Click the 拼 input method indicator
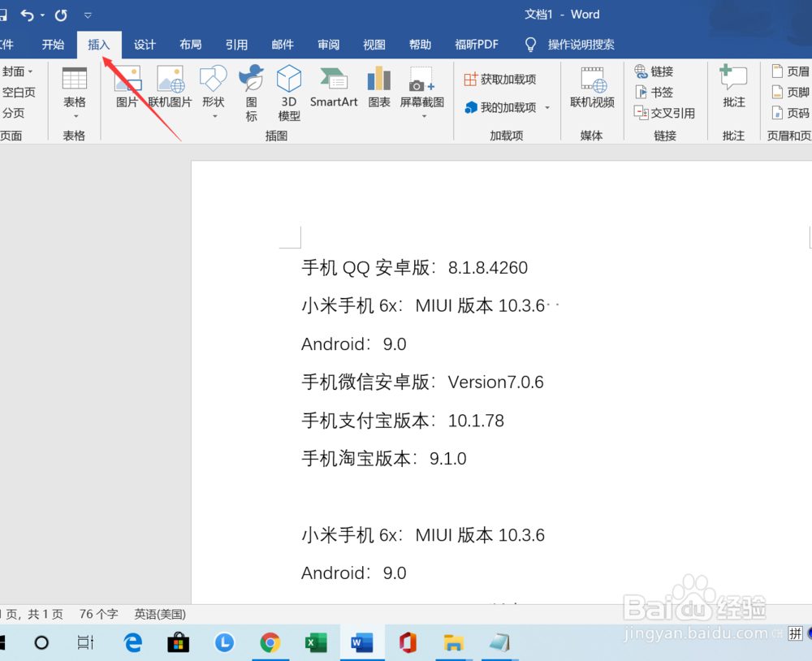 pos(796,633)
